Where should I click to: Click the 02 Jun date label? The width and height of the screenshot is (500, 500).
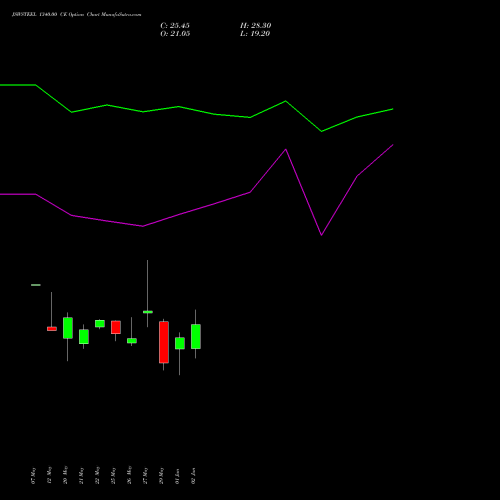point(193,476)
